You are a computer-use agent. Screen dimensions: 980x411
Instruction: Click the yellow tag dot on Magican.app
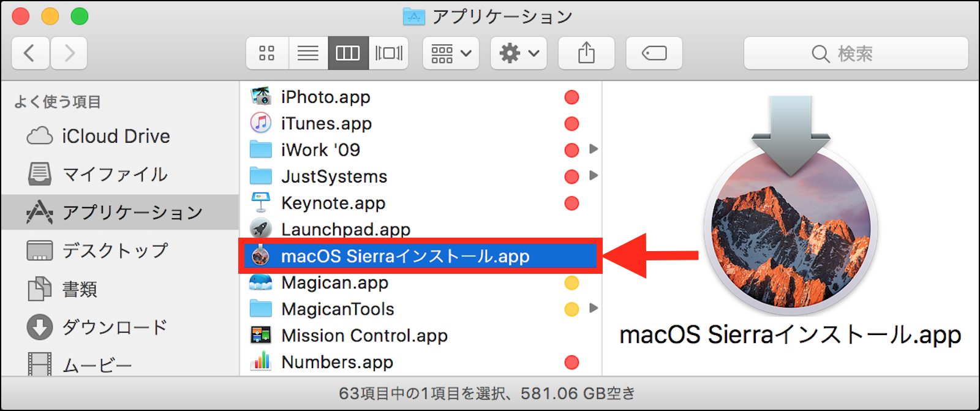[x=571, y=283]
